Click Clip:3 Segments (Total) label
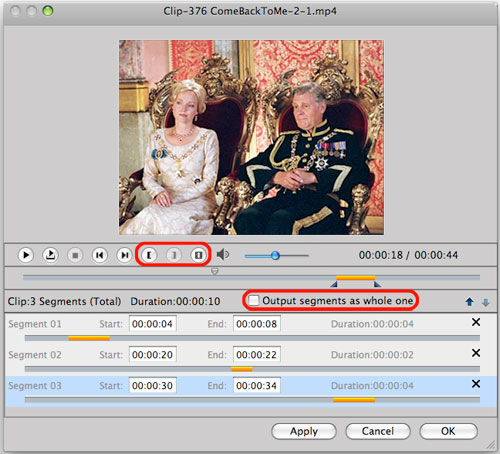500x454 pixels. coord(64,301)
